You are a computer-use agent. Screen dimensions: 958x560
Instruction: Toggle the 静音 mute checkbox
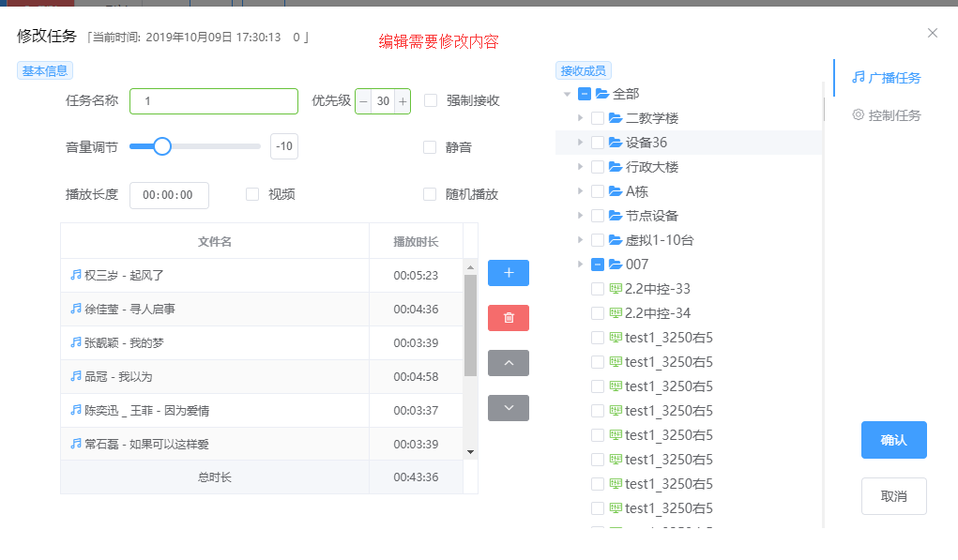[431, 147]
